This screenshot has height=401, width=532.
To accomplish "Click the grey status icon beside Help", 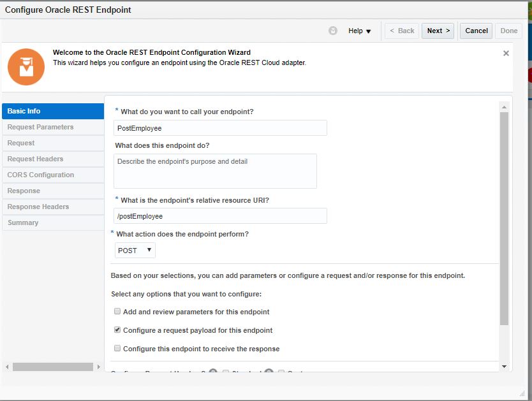I will [333, 31].
